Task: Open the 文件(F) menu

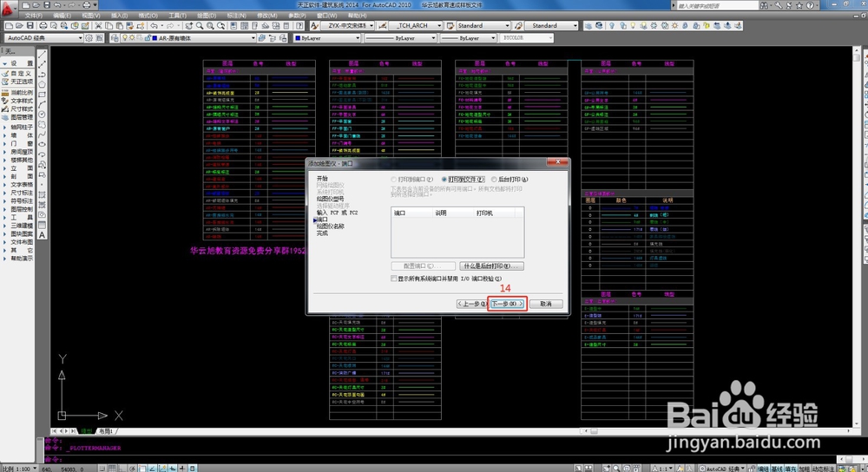Action: (x=34, y=16)
